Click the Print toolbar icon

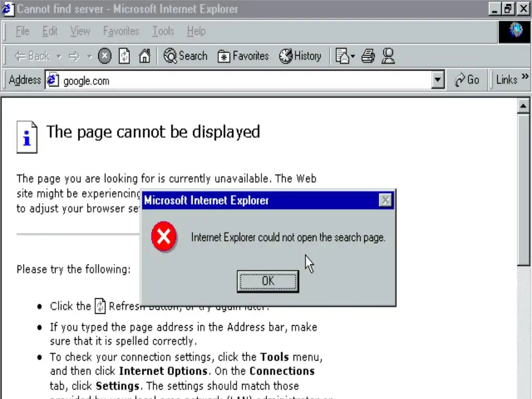click(368, 56)
